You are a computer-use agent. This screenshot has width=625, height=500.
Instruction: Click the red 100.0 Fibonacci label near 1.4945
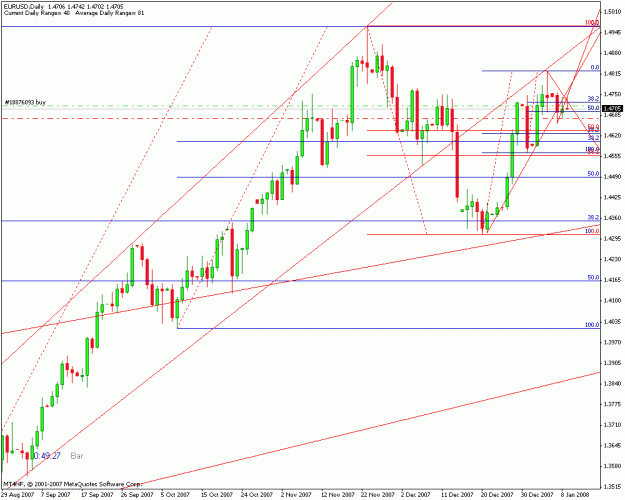coord(592,23)
